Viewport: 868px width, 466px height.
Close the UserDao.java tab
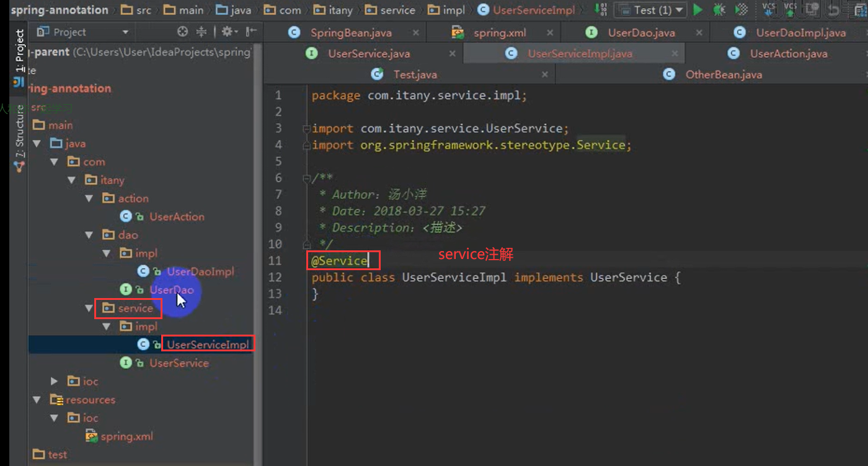point(699,33)
